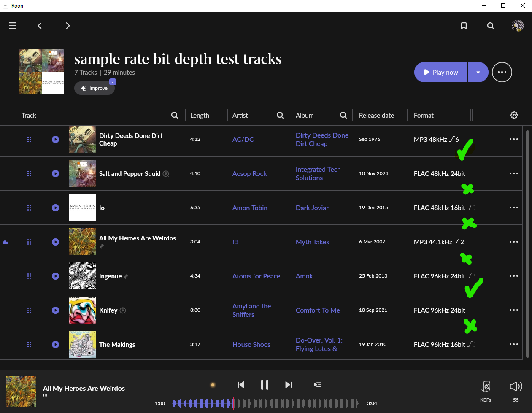Open the AC/DC artist link
This screenshot has width=532, height=413.
243,139
